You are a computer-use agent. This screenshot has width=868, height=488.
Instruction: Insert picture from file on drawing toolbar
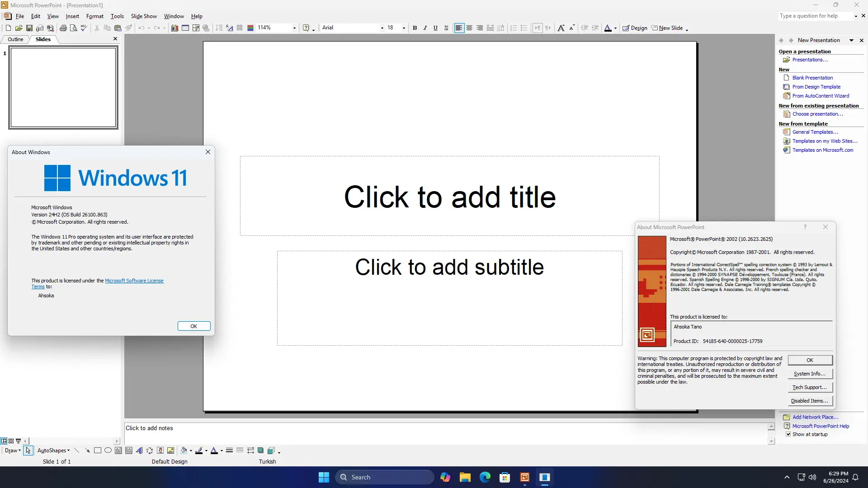tap(170, 450)
